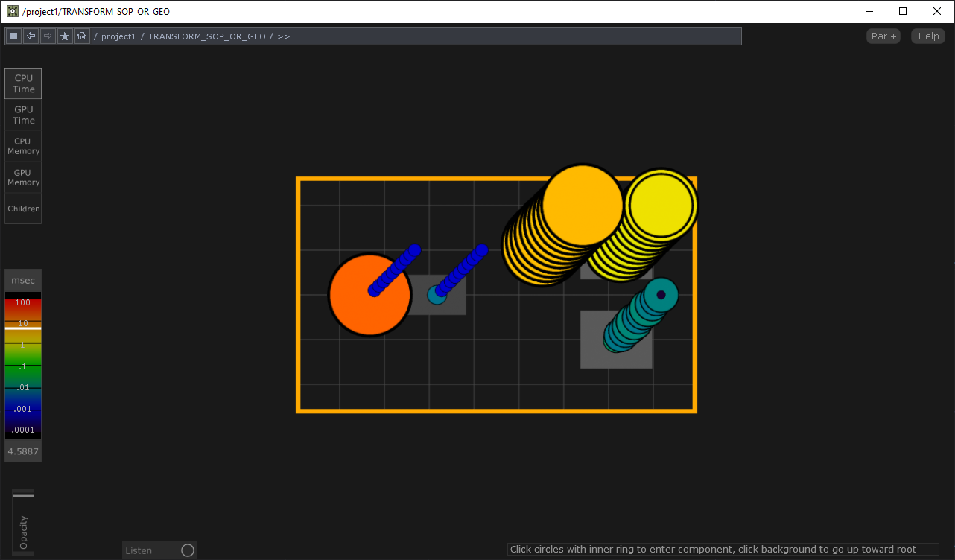The height and width of the screenshot is (560, 955).
Task: Maximize the window
Action: pyautogui.click(x=903, y=11)
